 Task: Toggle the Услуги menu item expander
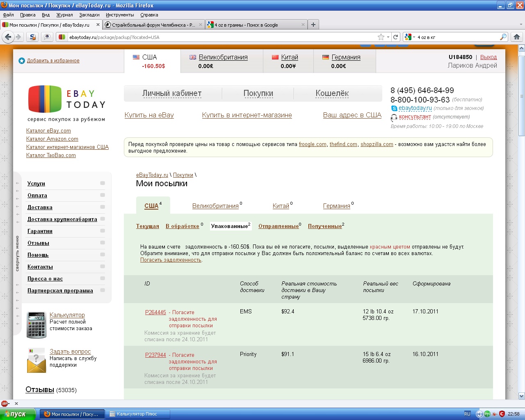tap(103, 183)
